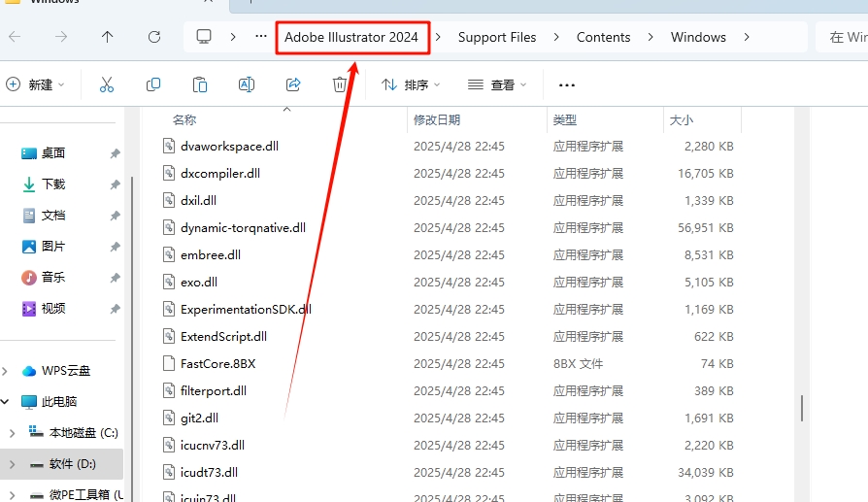This screenshot has width=868, height=502.
Task: Click the search box in address row
Action: [x=842, y=37]
